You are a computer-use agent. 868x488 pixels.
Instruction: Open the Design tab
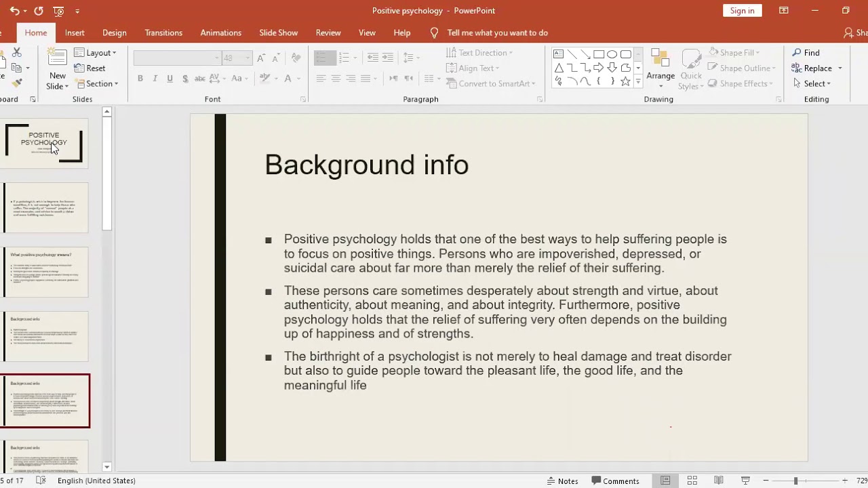[115, 33]
